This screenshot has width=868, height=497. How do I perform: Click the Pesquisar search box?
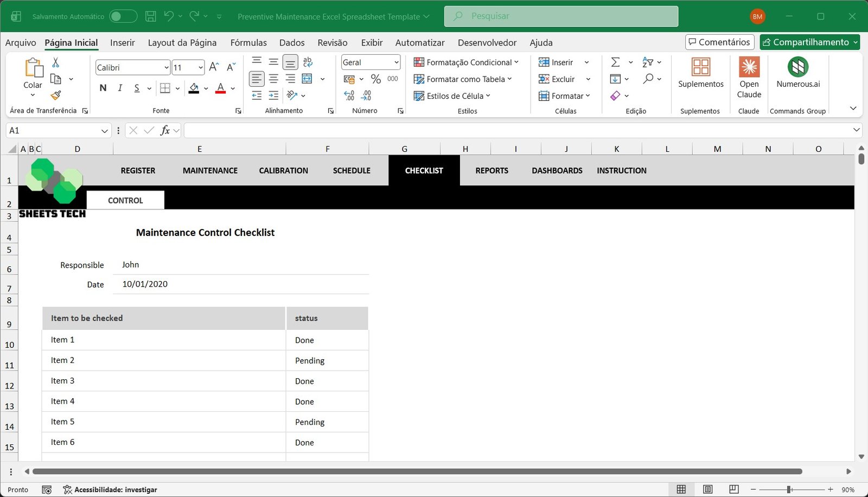click(x=561, y=16)
